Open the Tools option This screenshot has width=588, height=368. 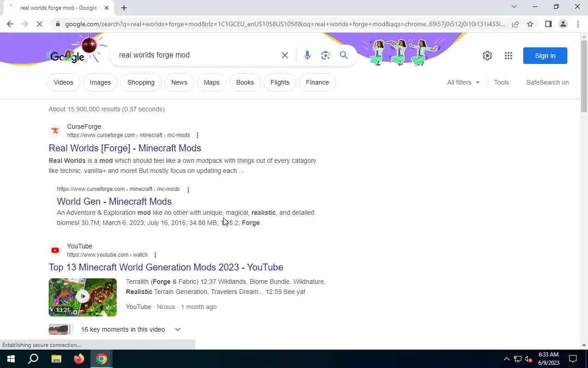(501, 82)
